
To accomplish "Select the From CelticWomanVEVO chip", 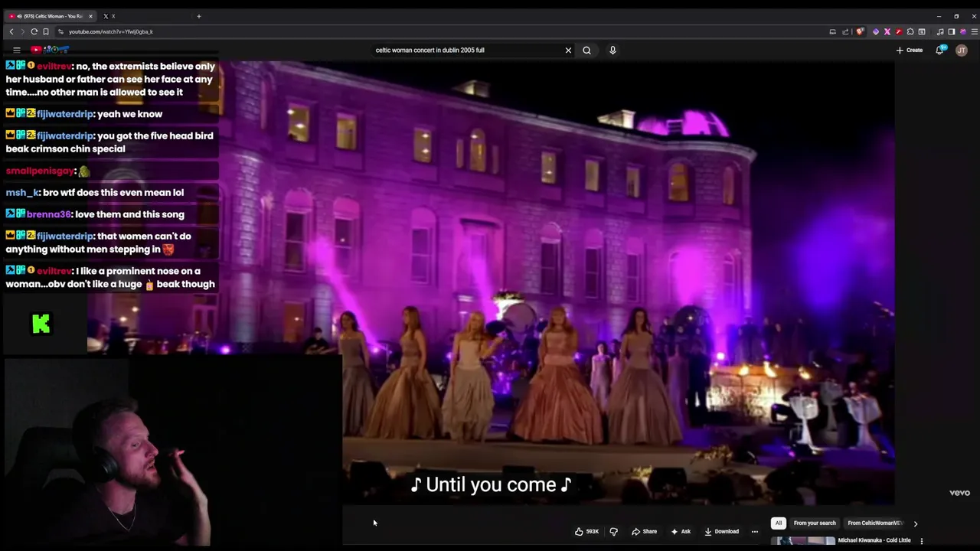I will (874, 523).
